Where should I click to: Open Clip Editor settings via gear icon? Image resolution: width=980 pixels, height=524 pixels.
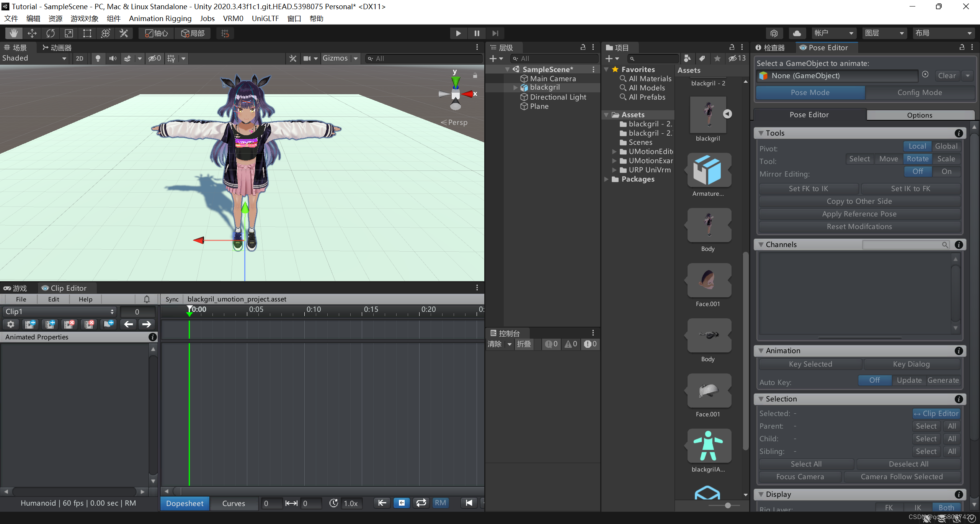click(x=10, y=324)
